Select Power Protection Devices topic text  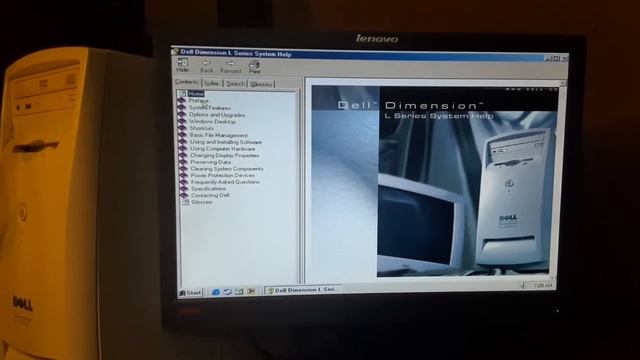point(223,175)
